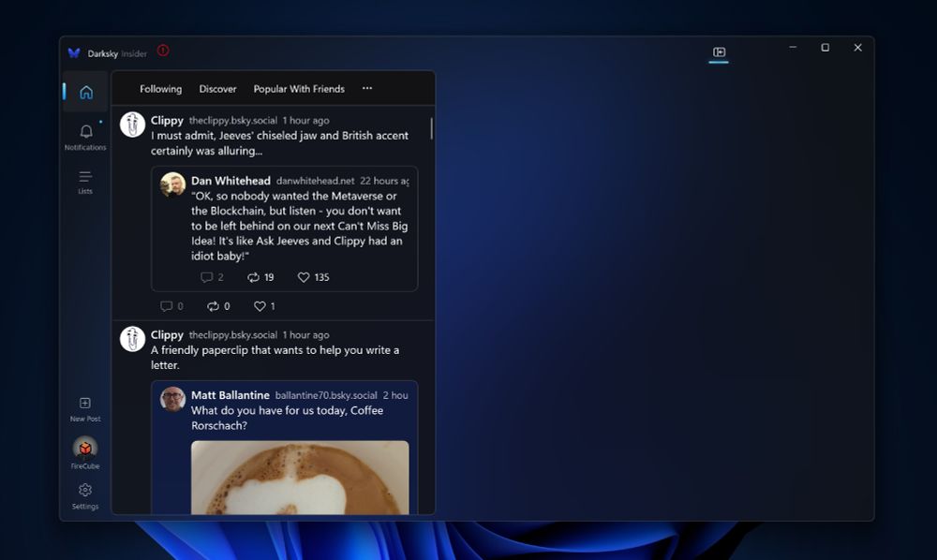Image resolution: width=937 pixels, height=560 pixels.
Task: Click ballantine70.bsky.social handle
Action: (x=326, y=395)
